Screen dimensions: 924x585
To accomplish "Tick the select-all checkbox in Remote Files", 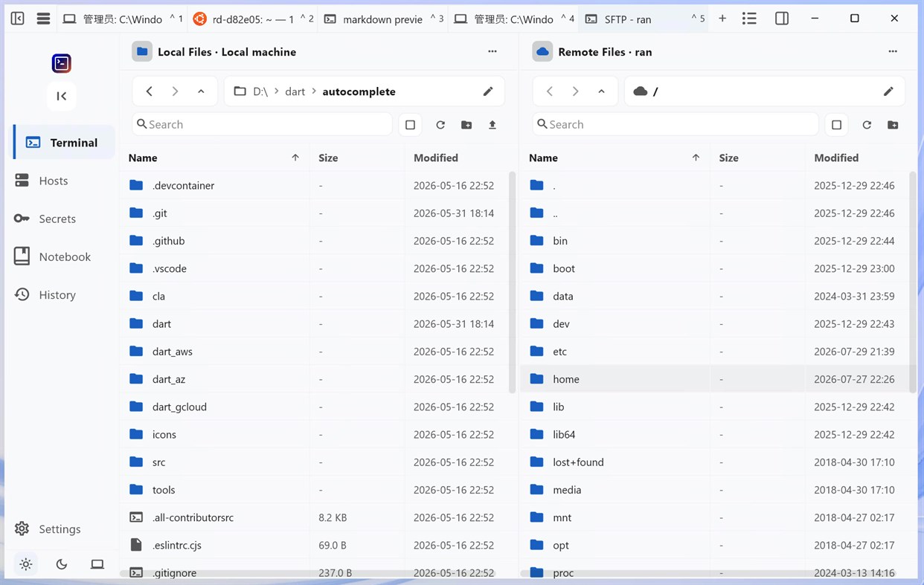I will pos(836,125).
